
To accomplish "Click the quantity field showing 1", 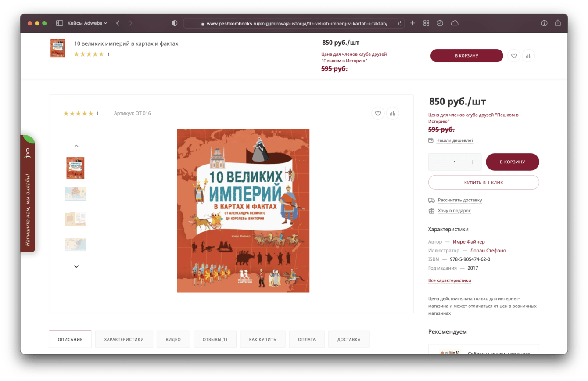I will pos(455,162).
